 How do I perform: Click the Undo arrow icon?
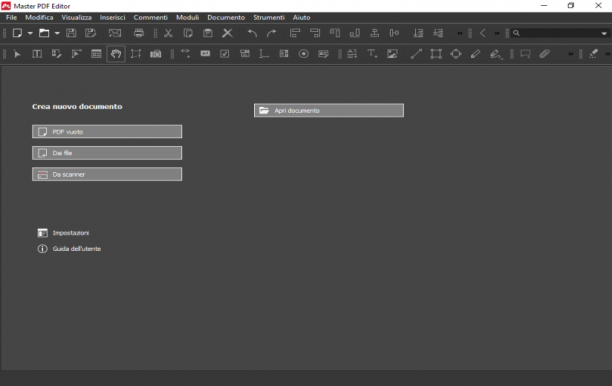[x=252, y=33]
